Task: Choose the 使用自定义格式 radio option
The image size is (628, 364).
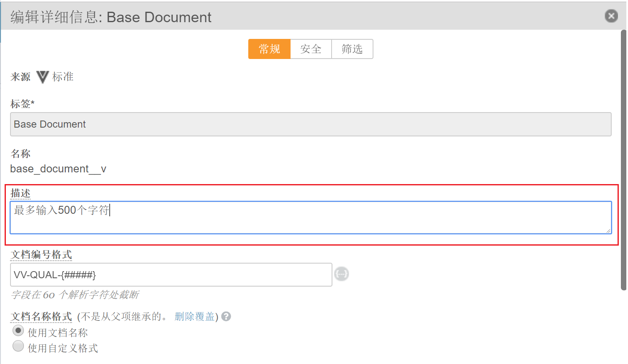Action: point(18,346)
